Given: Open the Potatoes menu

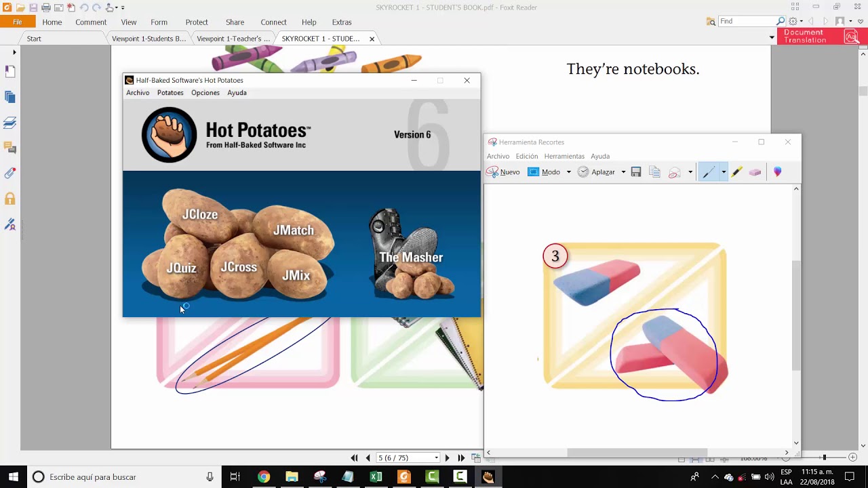Looking at the screenshot, I should (x=170, y=93).
